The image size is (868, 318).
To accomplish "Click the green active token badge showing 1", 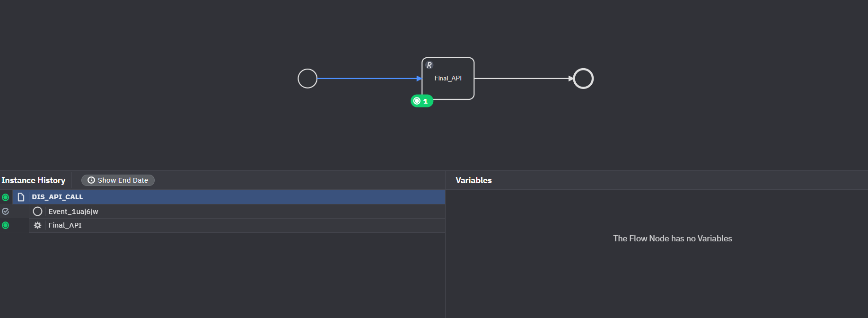I will coord(421,101).
